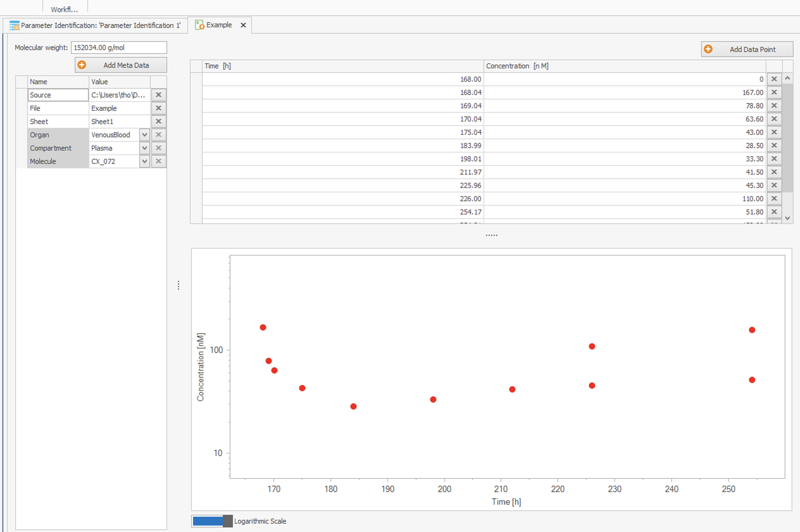800x532 pixels.
Task: Open the Molecule CX_072 dropdown
Action: tap(145, 161)
